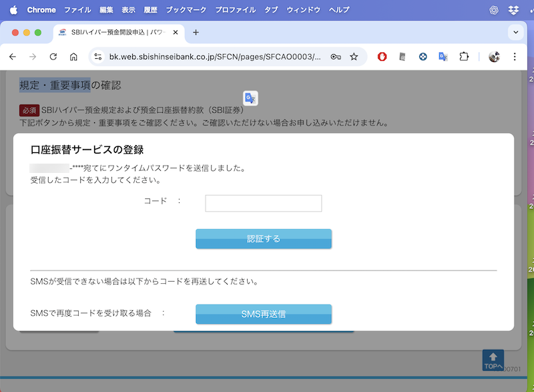Click the TOP scroll-up arrow button

pyautogui.click(x=493, y=360)
